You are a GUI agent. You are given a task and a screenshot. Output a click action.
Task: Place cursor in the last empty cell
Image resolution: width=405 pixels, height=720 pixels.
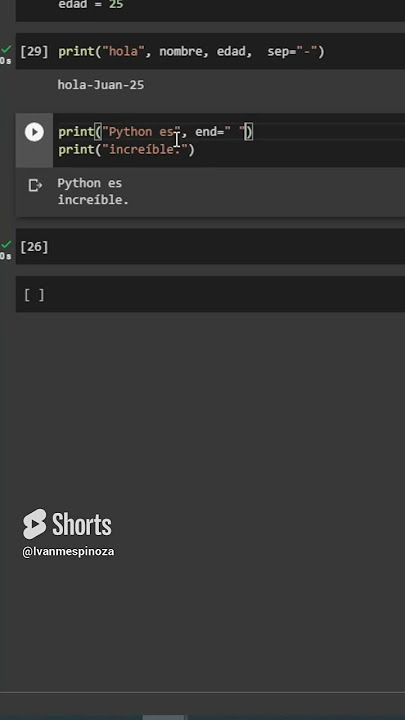[x=230, y=294]
